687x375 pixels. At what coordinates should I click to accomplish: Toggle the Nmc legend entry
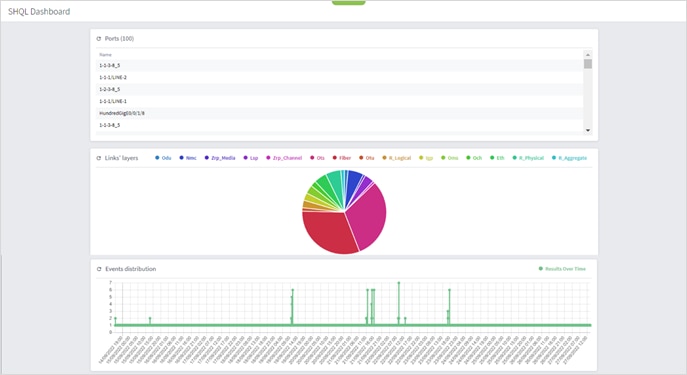tap(188, 158)
